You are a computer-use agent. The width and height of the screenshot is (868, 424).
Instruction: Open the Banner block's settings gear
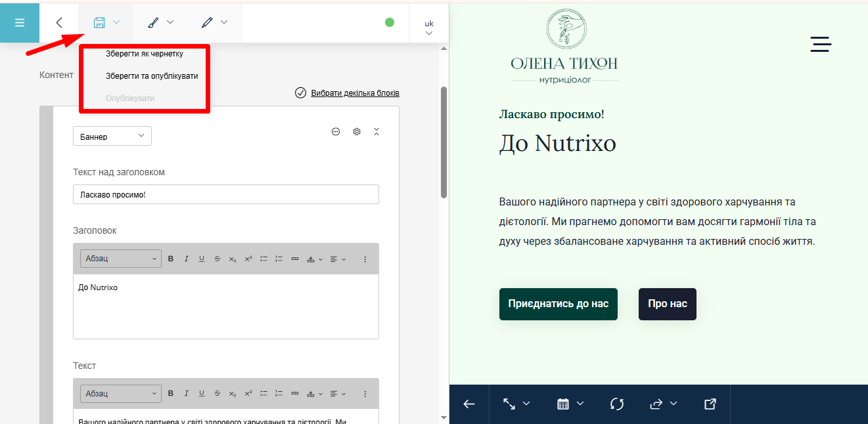tap(357, 132)
